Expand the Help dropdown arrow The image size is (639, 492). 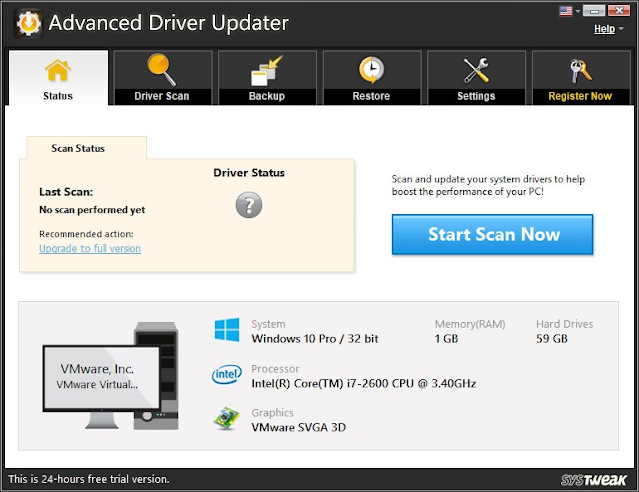pyautogui.click(x=621, y=29)
